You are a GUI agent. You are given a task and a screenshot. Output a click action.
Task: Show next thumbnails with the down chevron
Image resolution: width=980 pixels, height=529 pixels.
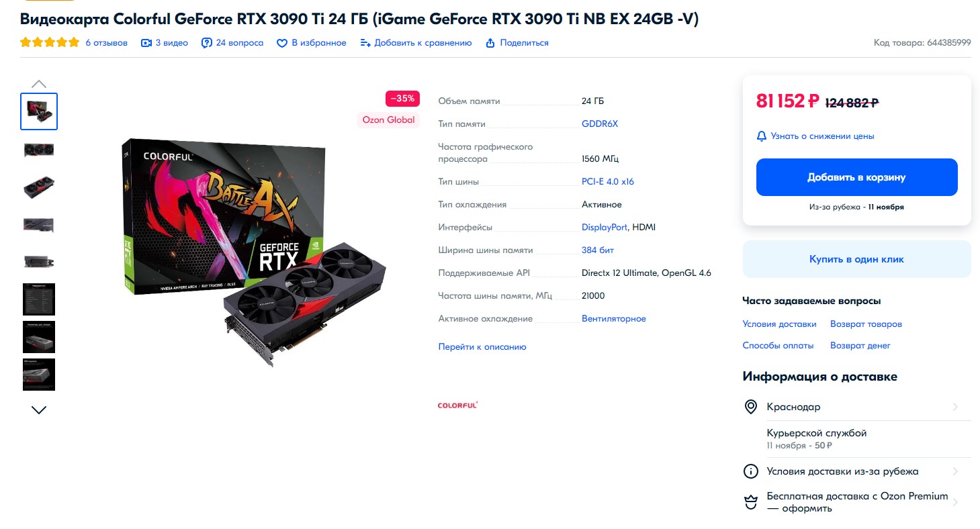click(39, 410)
